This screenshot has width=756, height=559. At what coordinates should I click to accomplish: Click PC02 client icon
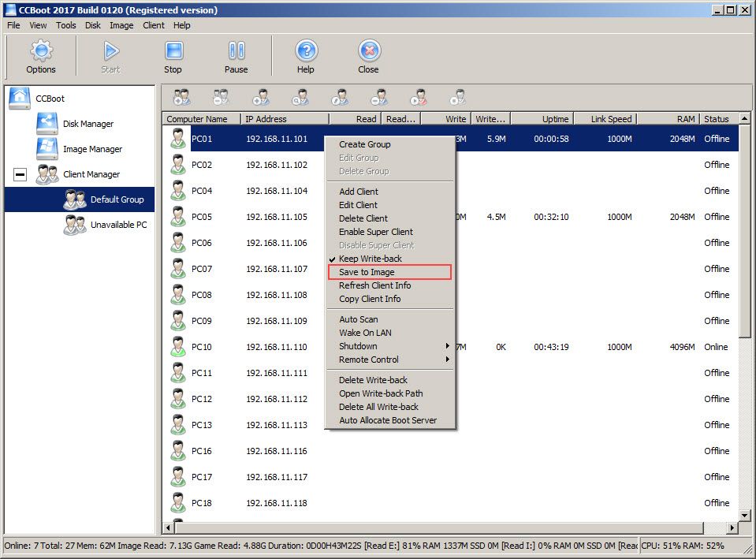[178, 165]
